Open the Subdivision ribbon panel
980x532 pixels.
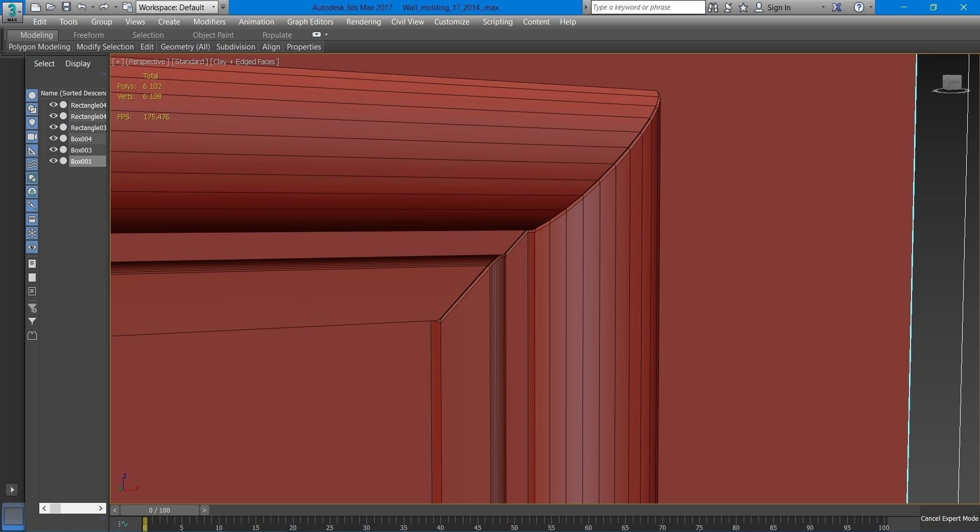click(x=235, y=46)
